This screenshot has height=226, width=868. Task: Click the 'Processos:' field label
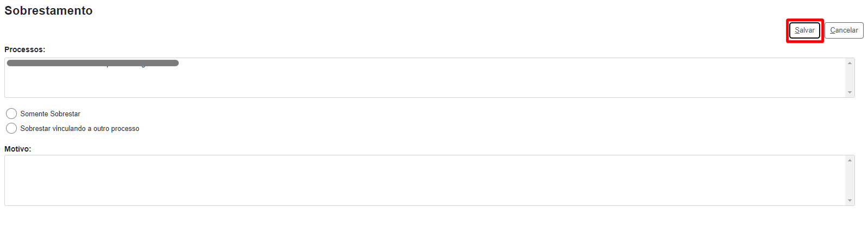click(x=25, y=49)
